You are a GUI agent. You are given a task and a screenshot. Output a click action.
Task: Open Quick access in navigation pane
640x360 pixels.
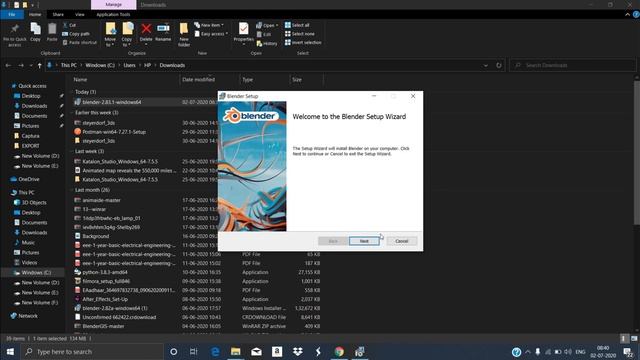pos(32,86)
